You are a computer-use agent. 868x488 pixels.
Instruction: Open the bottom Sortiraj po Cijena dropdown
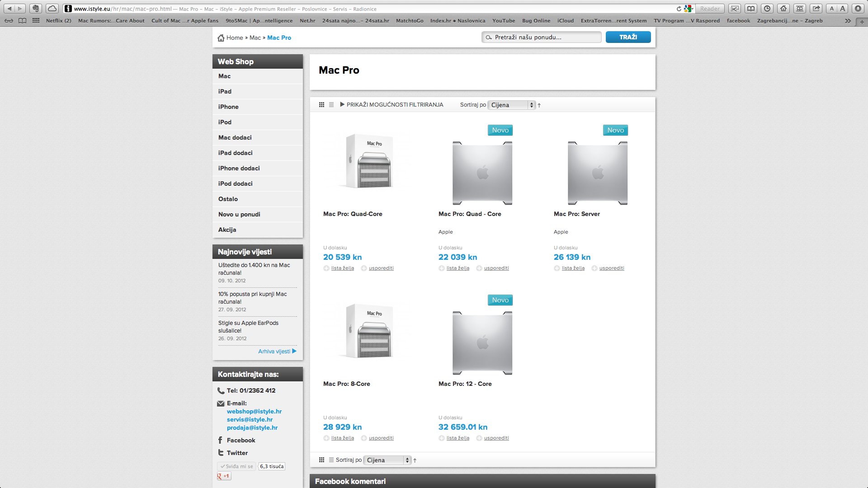(x=387, y=460)
